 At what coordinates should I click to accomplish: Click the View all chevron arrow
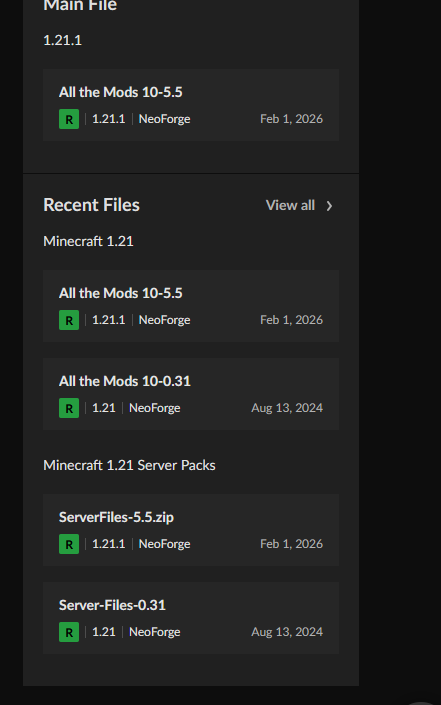(x=330, y=206)
